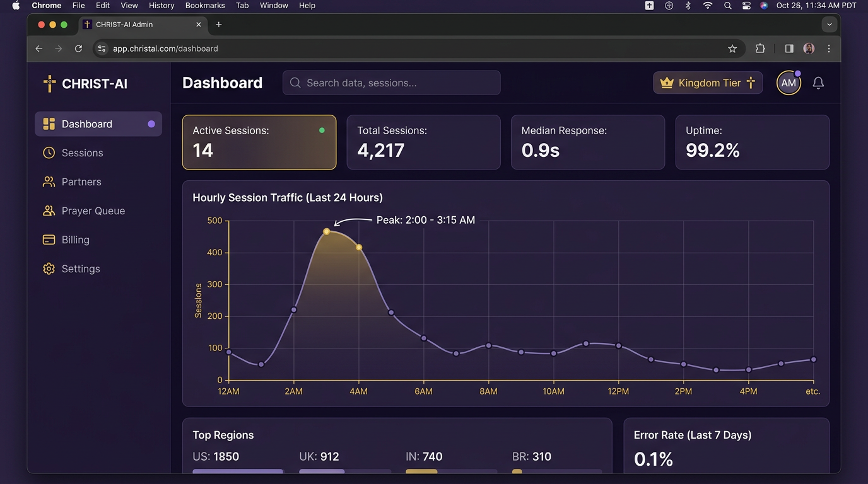Select the Dashboard sidebar item
Screen dimensions: 868x484
98,124
